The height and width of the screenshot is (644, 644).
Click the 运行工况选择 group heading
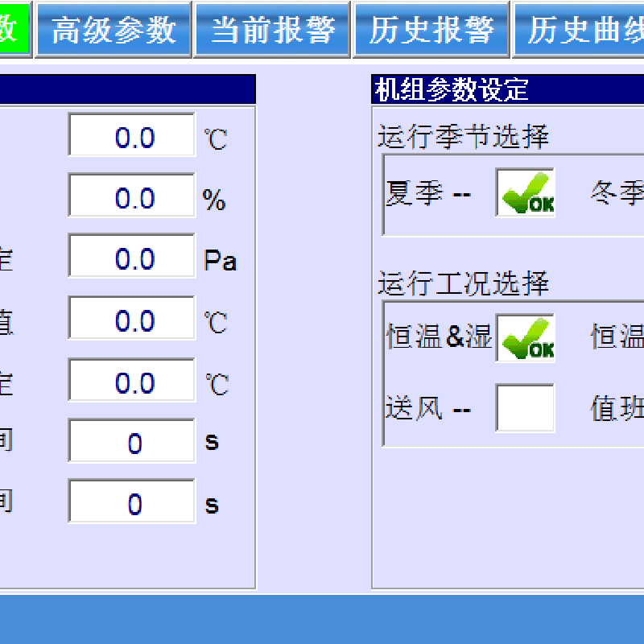click(x=464, y=283)
